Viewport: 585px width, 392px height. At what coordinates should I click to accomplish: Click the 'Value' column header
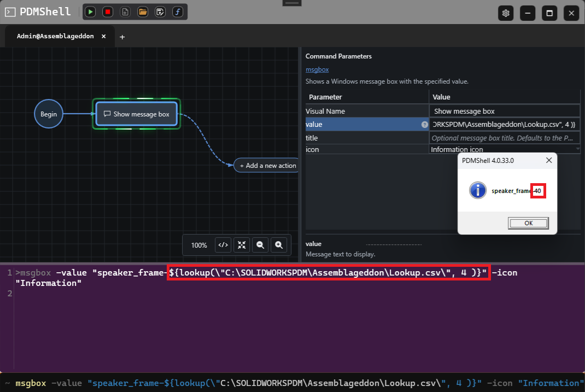pos(441,97)
